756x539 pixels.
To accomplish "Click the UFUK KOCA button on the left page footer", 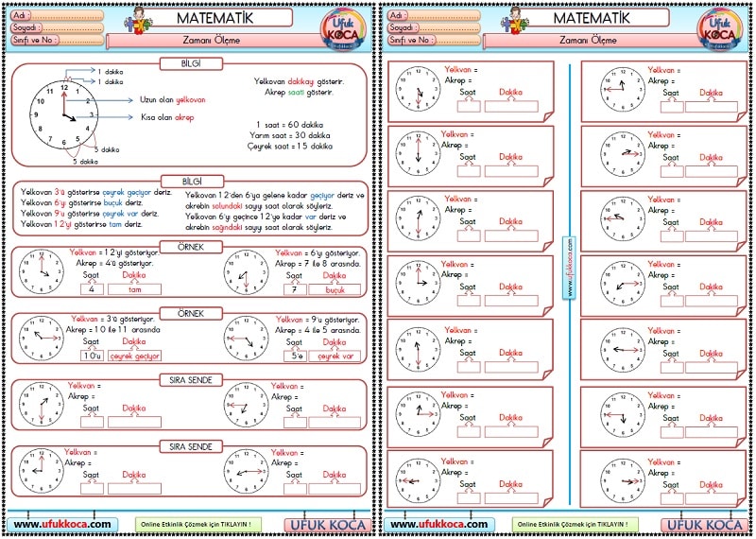I will coord(328,525).
